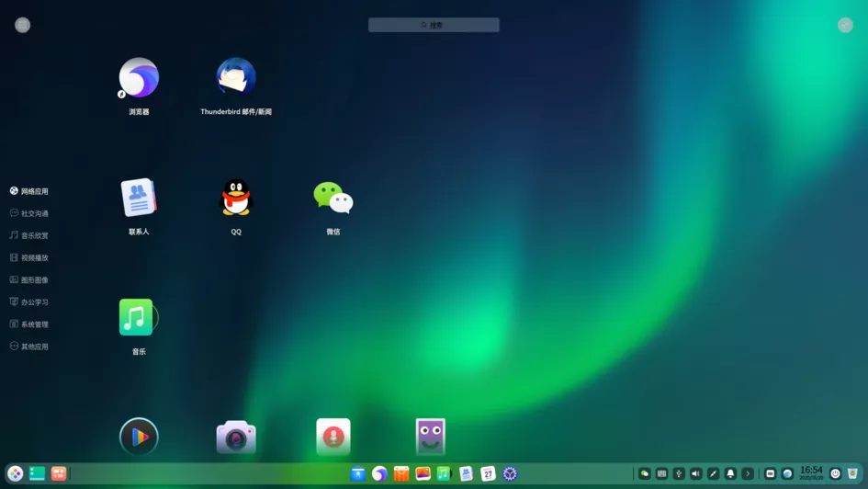Click the USB device tray icon
Screen dimensions: 868x489
[x=679, y=473]
